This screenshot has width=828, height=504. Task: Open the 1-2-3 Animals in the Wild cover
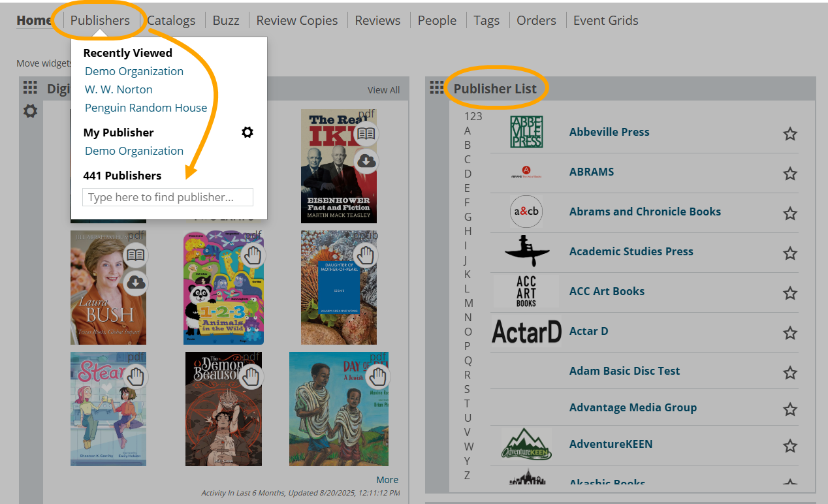click(x=224, y=287)
